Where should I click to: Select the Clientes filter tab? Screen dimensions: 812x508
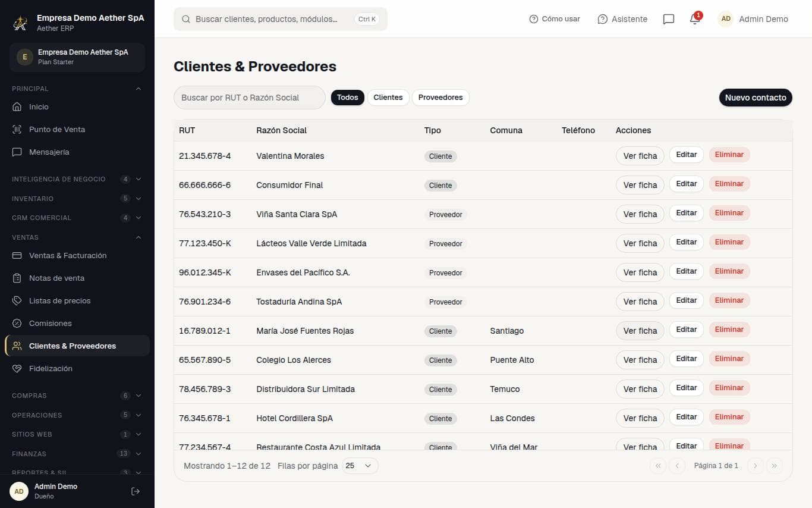click(x=388, y=98)
